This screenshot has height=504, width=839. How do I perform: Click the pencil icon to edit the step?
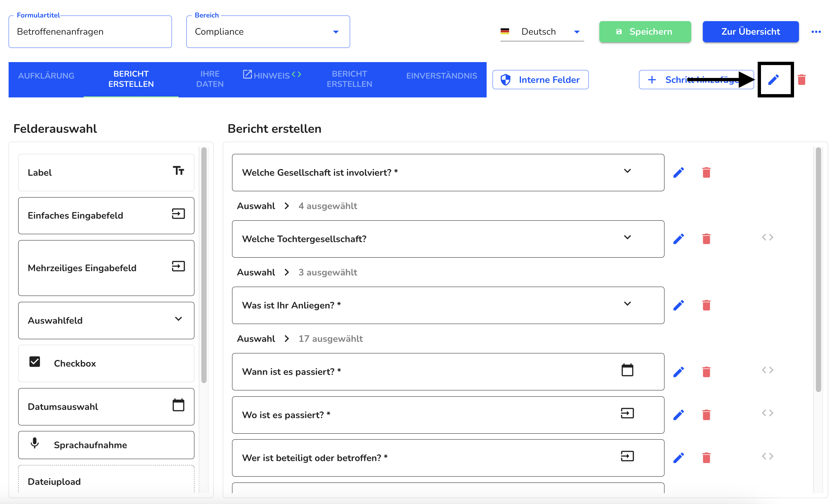(x=773, y=80)
